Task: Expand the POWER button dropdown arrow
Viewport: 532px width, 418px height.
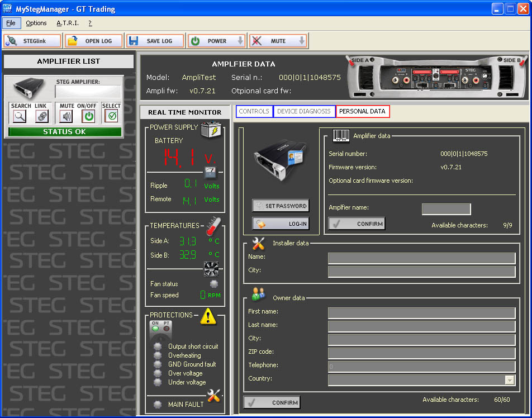Action: tap(240, 41)
